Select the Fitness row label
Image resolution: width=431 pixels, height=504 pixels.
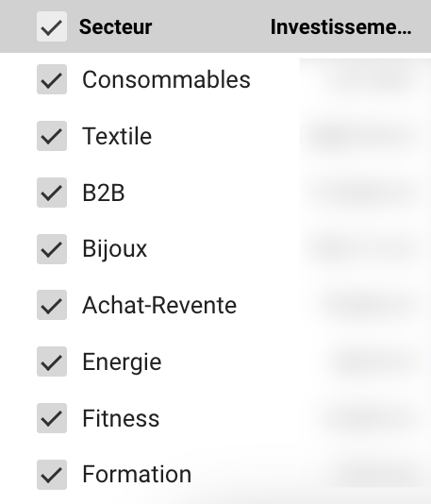pyautogui.click(x=121, y=418)
